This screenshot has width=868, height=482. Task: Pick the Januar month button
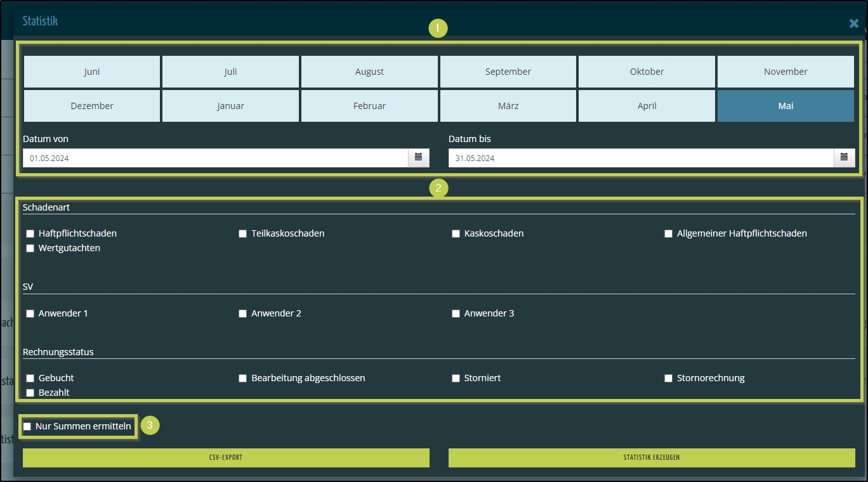[230, 106]
